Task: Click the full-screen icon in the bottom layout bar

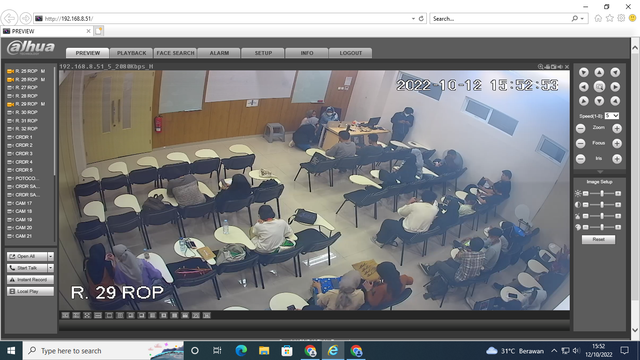Action: pyautogui.click(x=87, y=316)
